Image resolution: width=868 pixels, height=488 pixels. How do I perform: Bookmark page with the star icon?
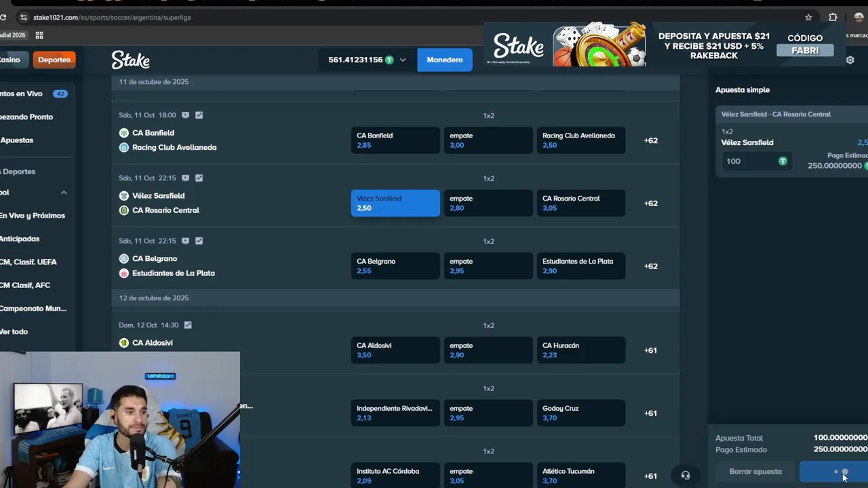[808, 18]
